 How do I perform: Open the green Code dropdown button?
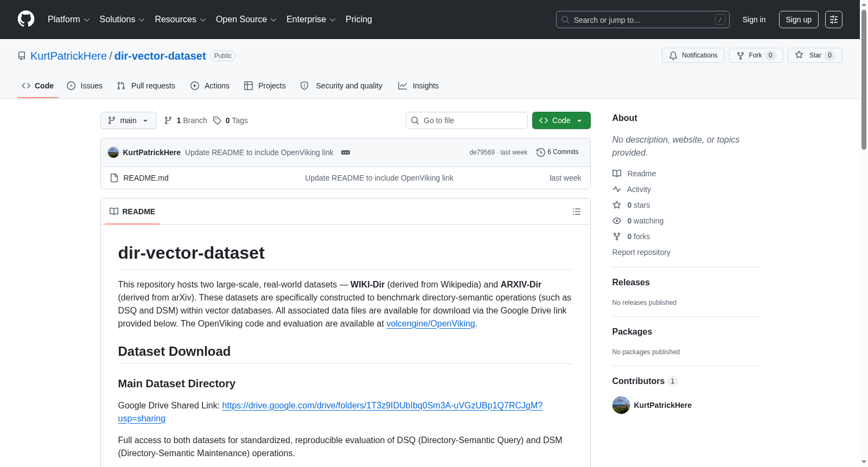(561, 120)
